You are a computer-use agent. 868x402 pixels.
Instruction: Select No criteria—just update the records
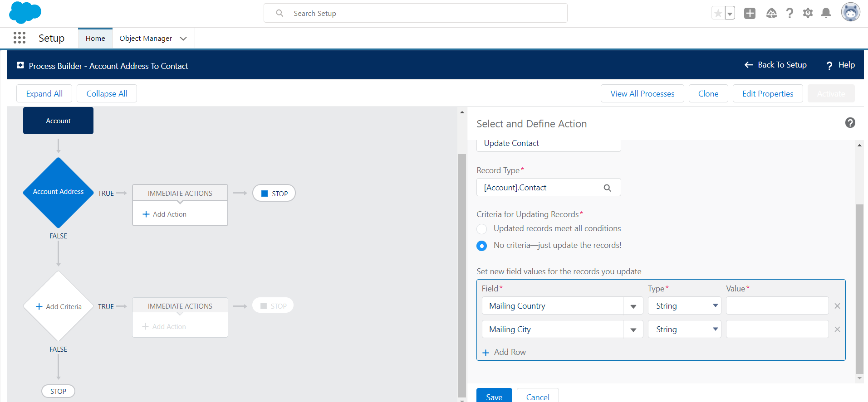tap(482, 246)
